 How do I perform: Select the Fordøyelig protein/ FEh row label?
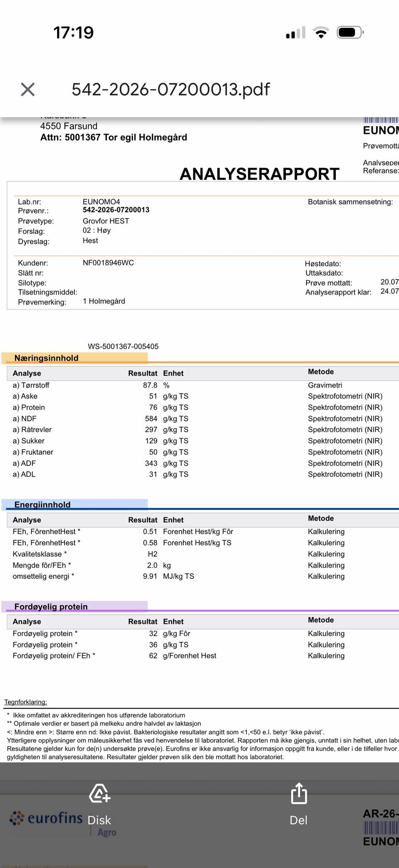pos(54,655)
